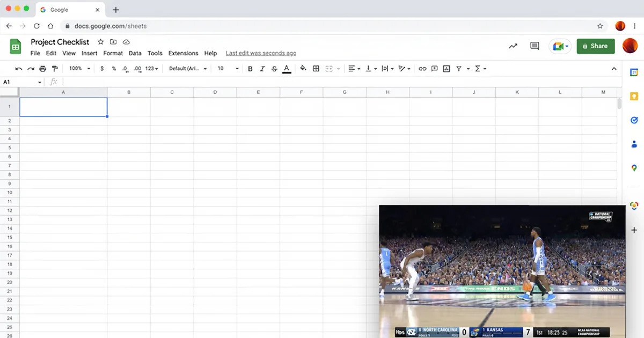Image resolution: width=644 pixels, height=338 pixels.
Task: Open Google Keep in side panel
Action: point(634,97)
